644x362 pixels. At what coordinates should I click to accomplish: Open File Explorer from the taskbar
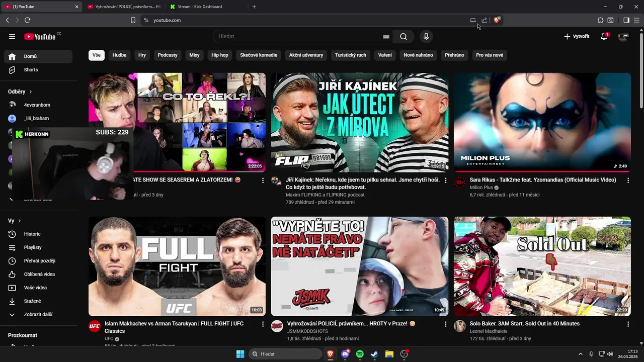pos(389,354)
